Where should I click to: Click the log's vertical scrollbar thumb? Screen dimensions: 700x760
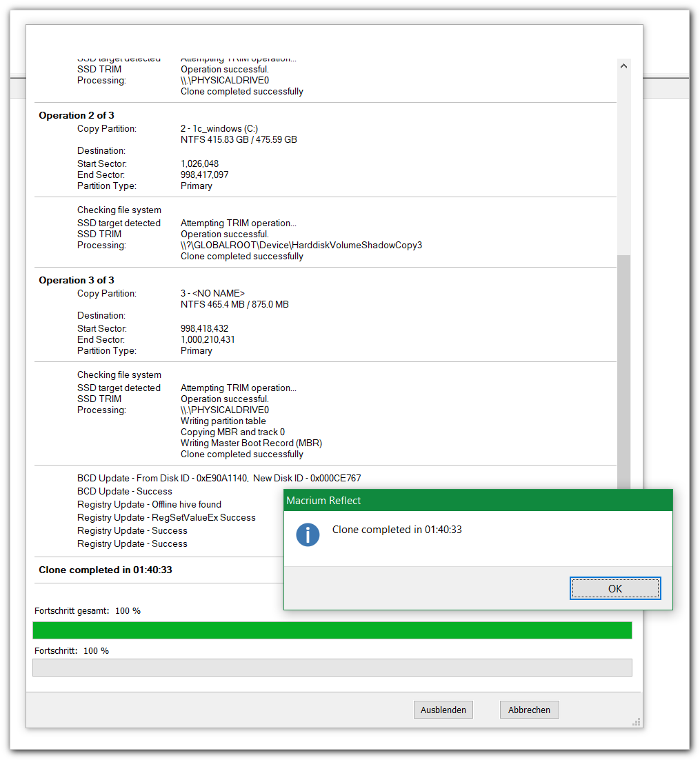(623, 371)
